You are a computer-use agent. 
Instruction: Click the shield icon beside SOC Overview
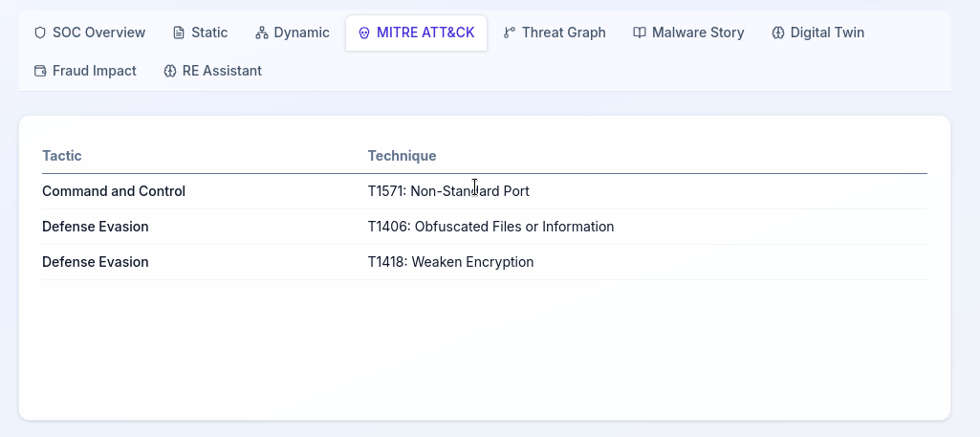click(x=40, y=33)
